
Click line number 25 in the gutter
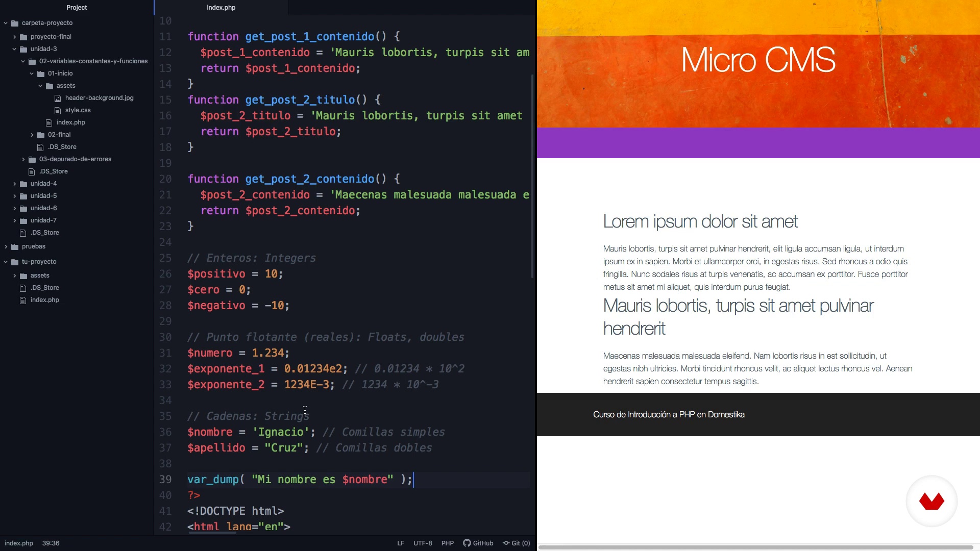[x=165, y=258]
